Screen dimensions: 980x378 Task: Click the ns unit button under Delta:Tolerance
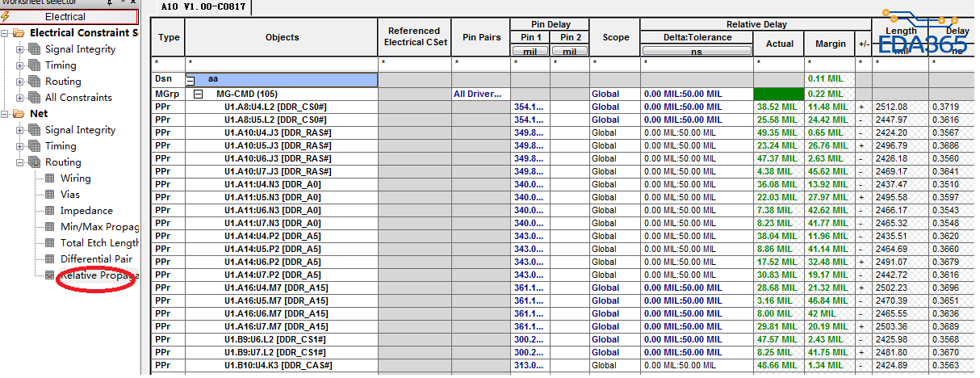point(697,51)
